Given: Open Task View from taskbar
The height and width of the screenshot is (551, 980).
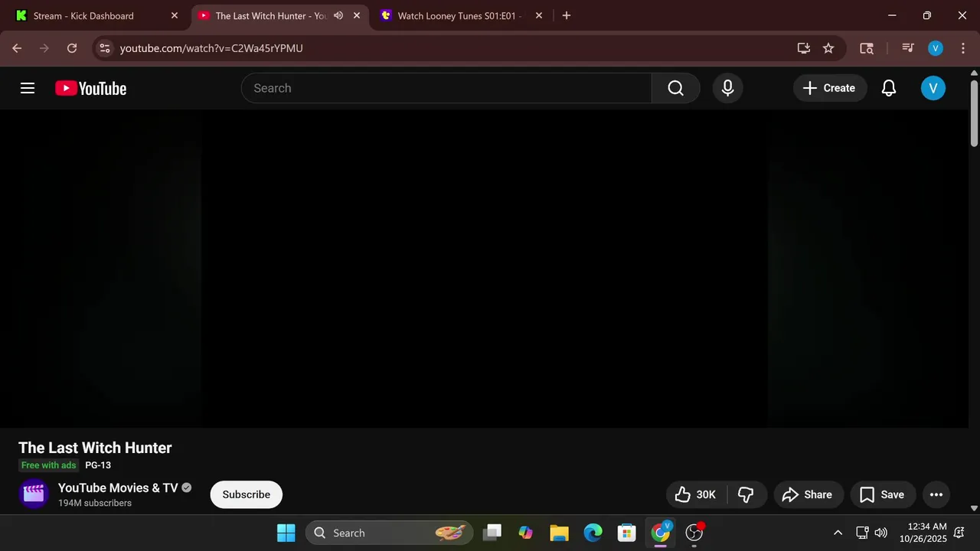Looking at the screenshot, I should tap(492, 533).
